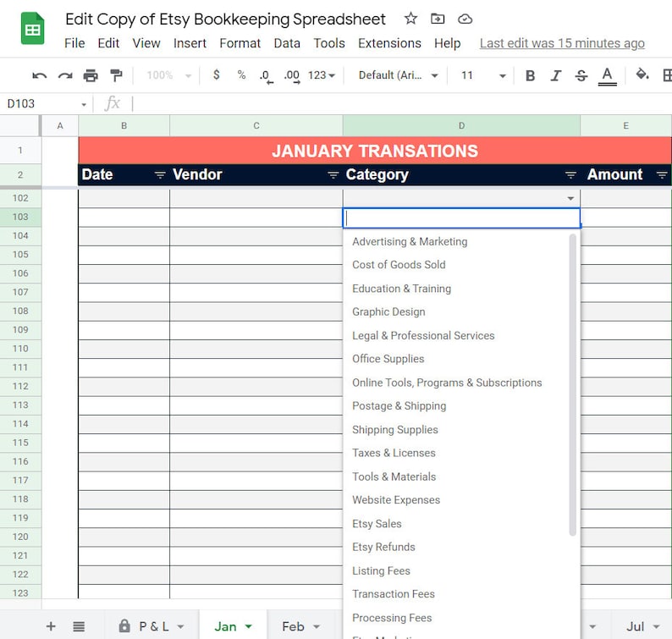
Task: Switch to the P & L sheet tab
Action: 151,626
